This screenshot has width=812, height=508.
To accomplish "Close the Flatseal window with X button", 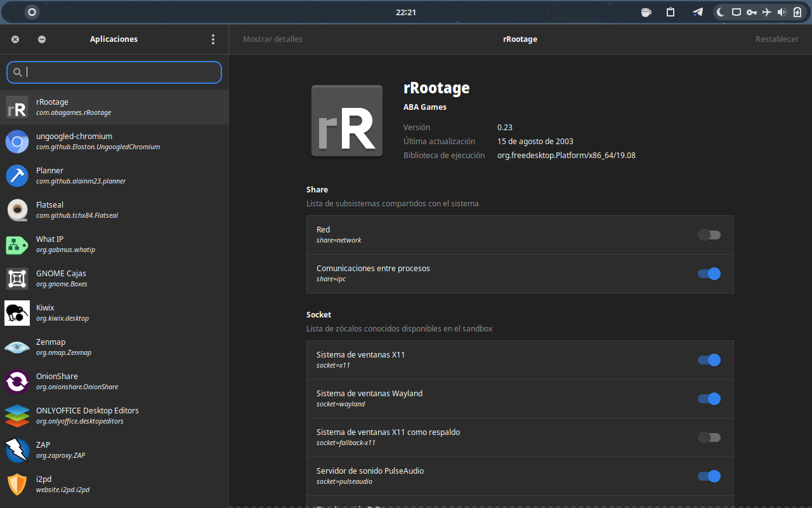I will click(15, 39).
